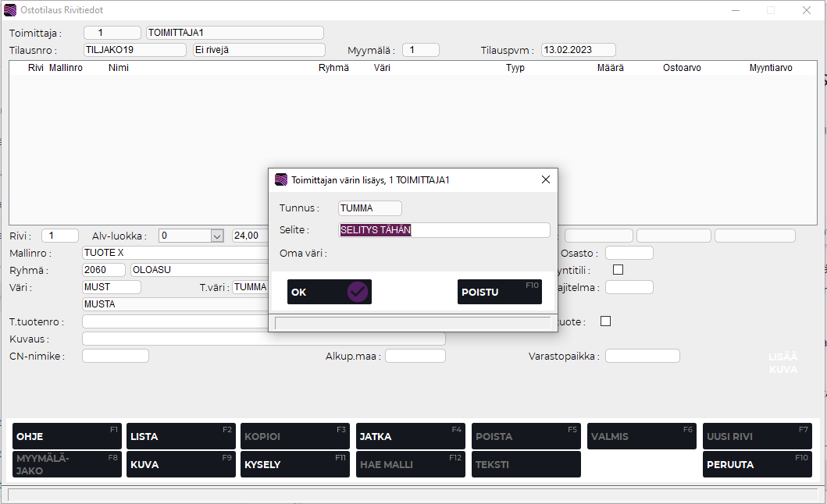Maximize the Ostotilaus Rivitiedot window

point(771,10)
